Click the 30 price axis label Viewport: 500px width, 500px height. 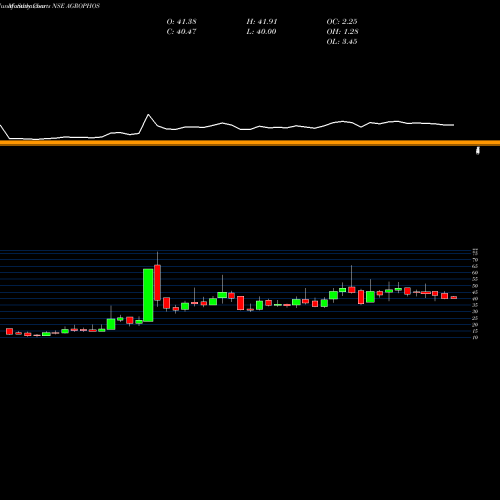(475, 312)
